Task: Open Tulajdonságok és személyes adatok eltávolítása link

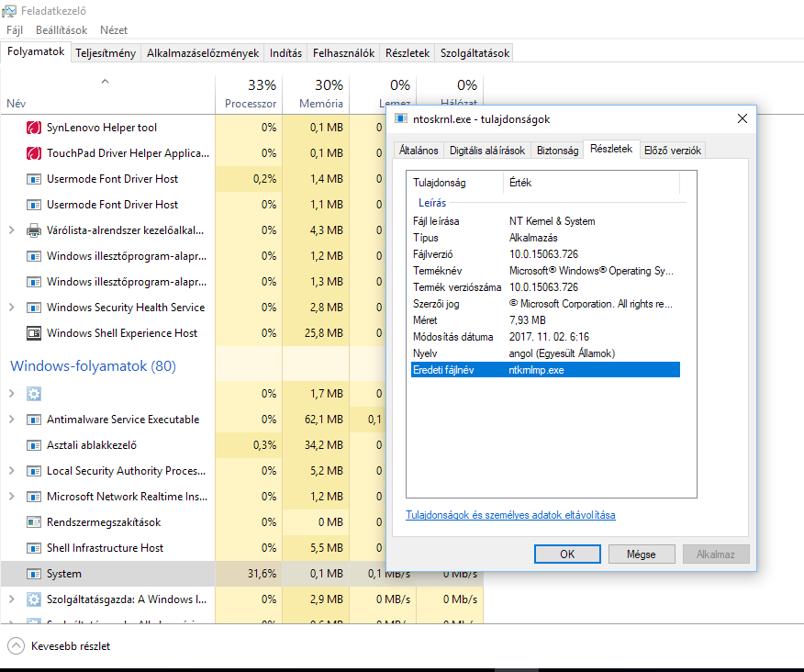Action: (x=510, y=515)
